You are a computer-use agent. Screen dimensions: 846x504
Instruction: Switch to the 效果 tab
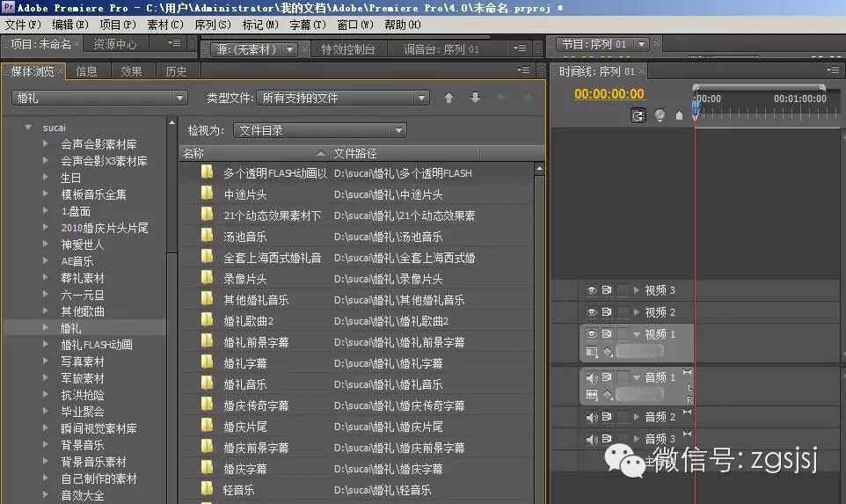click(x=132, y=70)
